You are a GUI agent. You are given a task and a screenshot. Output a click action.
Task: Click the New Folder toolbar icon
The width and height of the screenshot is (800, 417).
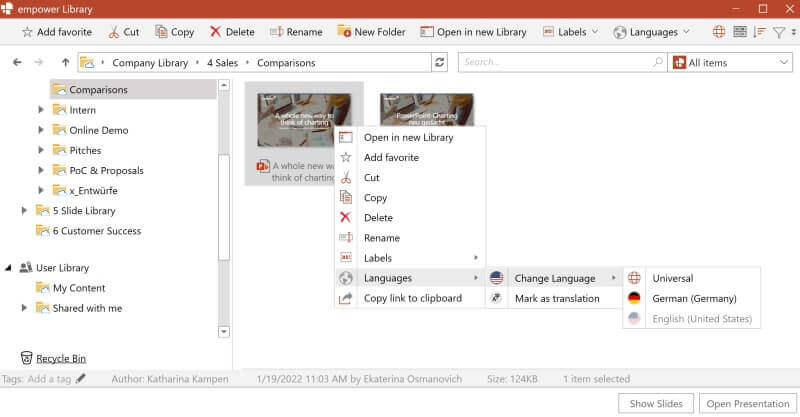(x=345, y=32)
